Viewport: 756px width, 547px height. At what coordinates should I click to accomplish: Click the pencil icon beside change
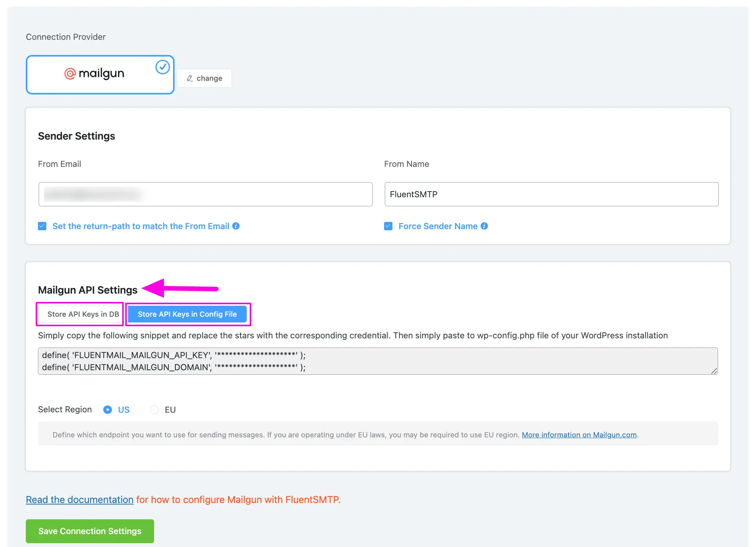[x=190, y=78]
